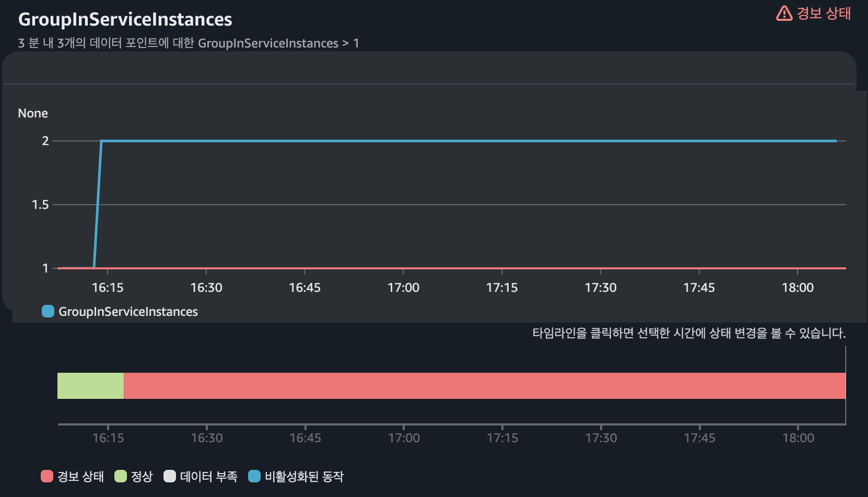The height and width of the screenshot is (497, 868).
Task: Click the blue line at value 2
Action: pos(468,141)
